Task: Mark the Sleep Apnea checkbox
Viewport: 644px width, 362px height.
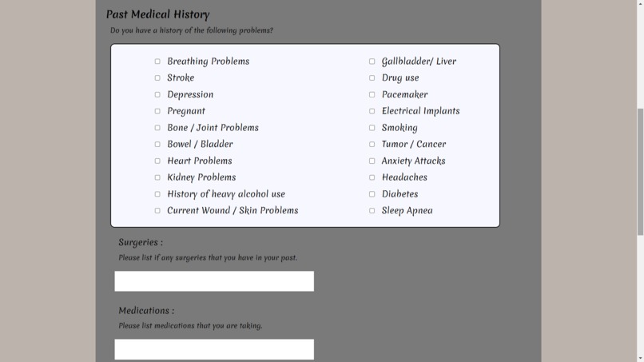Action: [x=372, y=210]
